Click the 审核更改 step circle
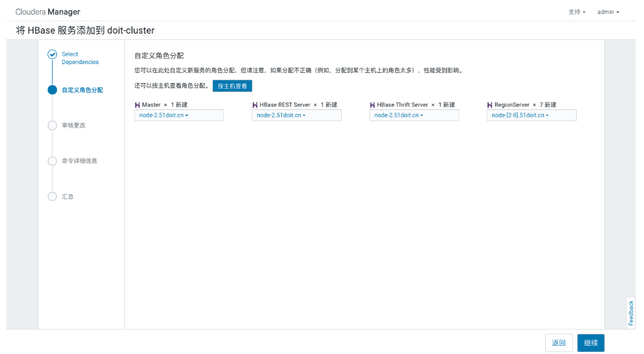The width and height of the screenshot is (644, 354). point(52,126)
